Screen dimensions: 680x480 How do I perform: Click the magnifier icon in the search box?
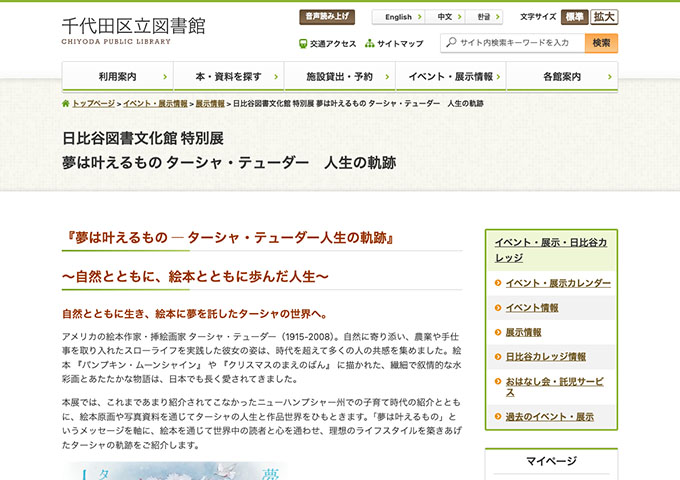click(451, 42)
